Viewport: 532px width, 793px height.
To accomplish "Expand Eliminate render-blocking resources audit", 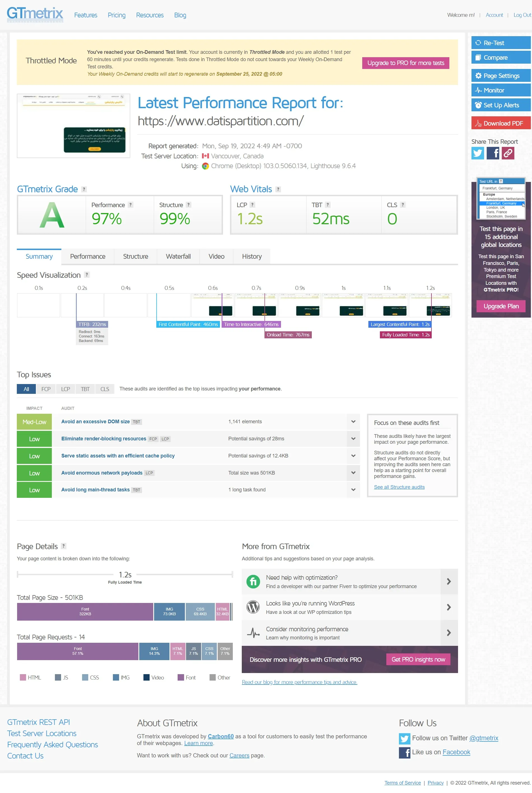I will pyautogui.click(x=353, y=439).
